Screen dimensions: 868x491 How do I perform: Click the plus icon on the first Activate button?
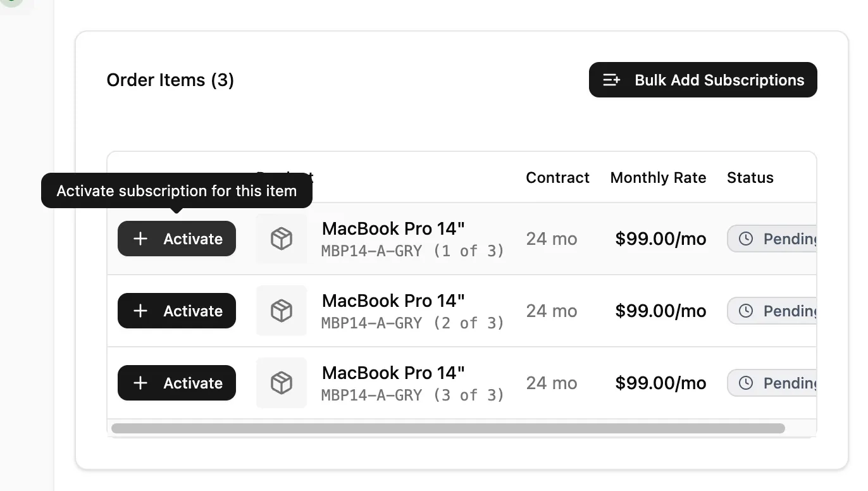[x=140, y=239]
